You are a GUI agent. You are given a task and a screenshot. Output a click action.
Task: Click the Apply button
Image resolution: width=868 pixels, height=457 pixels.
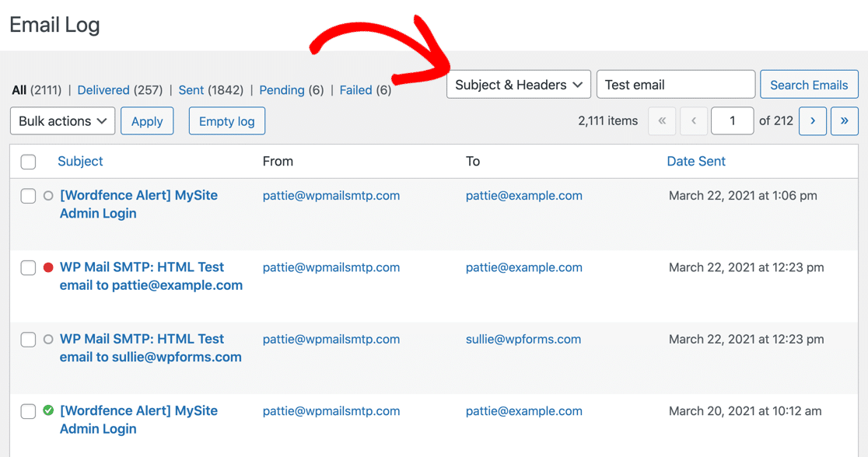(x=147, y=120)
